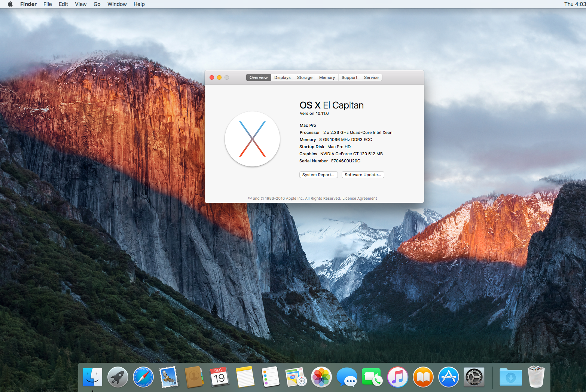Open Maps icon in Dock

(296, 377)
